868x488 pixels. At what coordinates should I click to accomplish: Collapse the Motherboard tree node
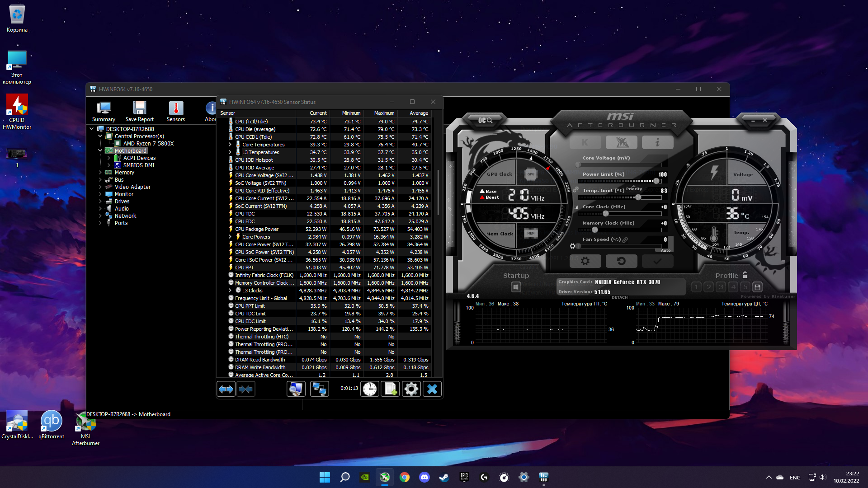click(x=100, y=150)
